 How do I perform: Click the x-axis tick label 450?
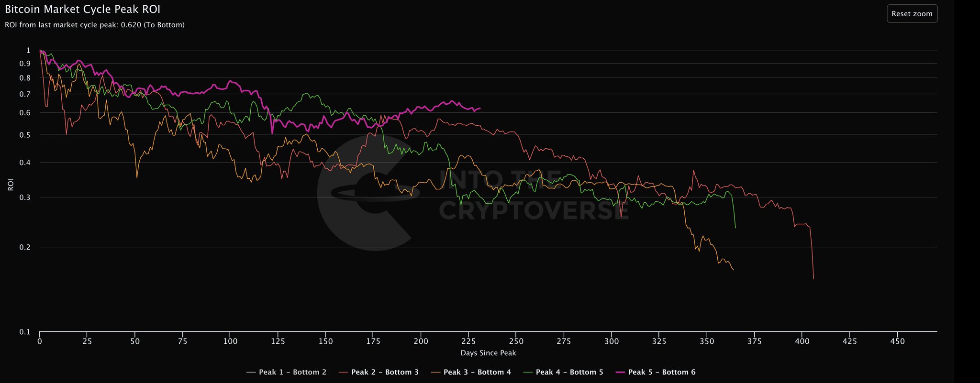tap(897, 341)
